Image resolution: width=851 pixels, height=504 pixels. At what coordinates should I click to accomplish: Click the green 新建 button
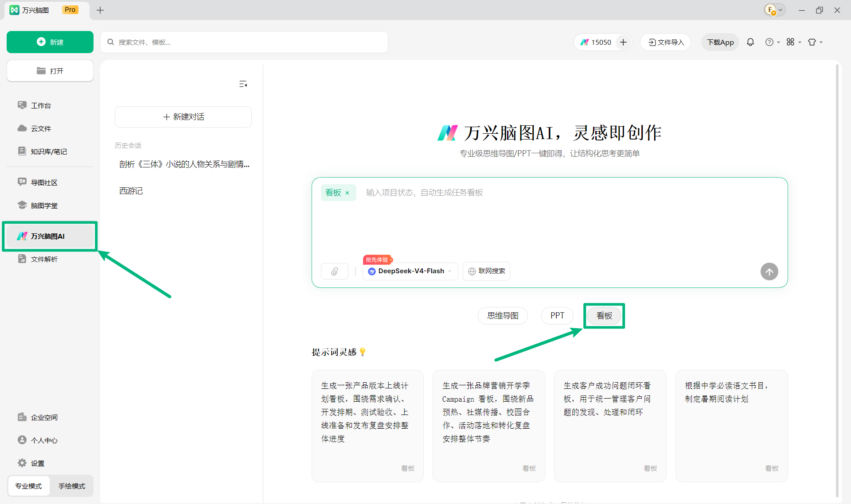click(x=50, y=42)
